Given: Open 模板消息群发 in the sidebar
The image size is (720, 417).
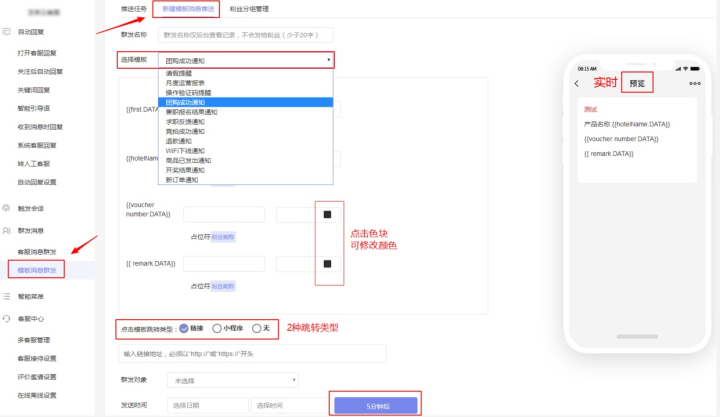Looking at the screenshot, I should (x=37, y=270).
